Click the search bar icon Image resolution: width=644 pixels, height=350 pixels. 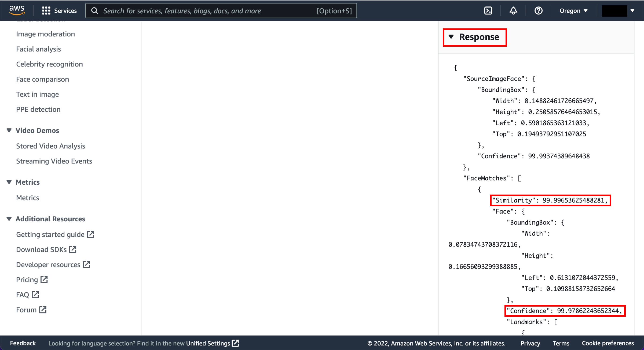pyautogui.click(x=94, y=11)
